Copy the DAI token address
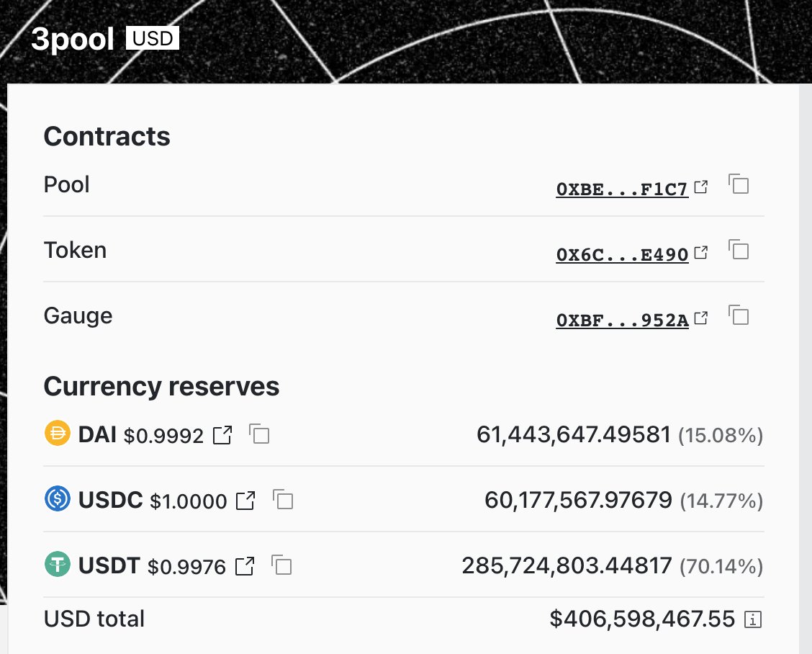The height and width of the screenshot is (654, 812). point(259,434)
